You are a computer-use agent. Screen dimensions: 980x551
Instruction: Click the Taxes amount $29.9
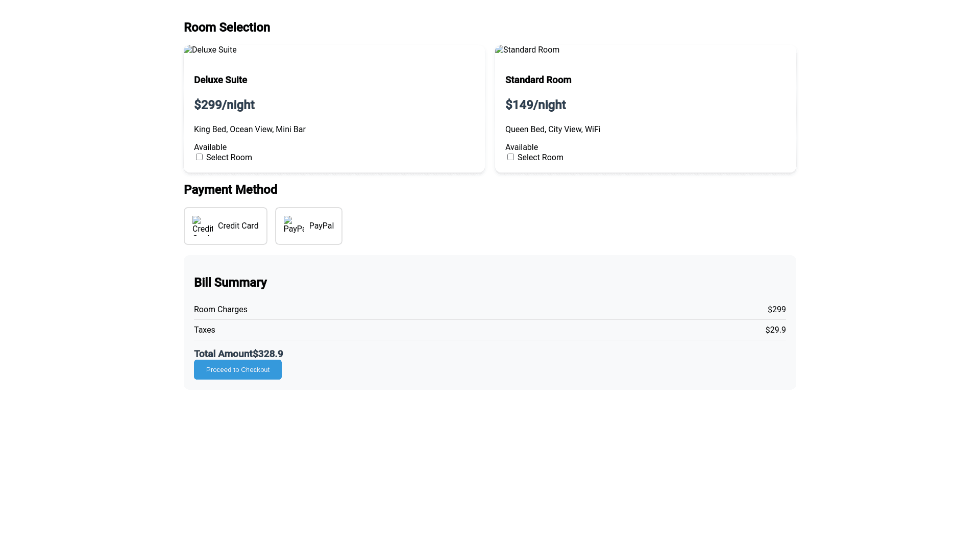775,330
